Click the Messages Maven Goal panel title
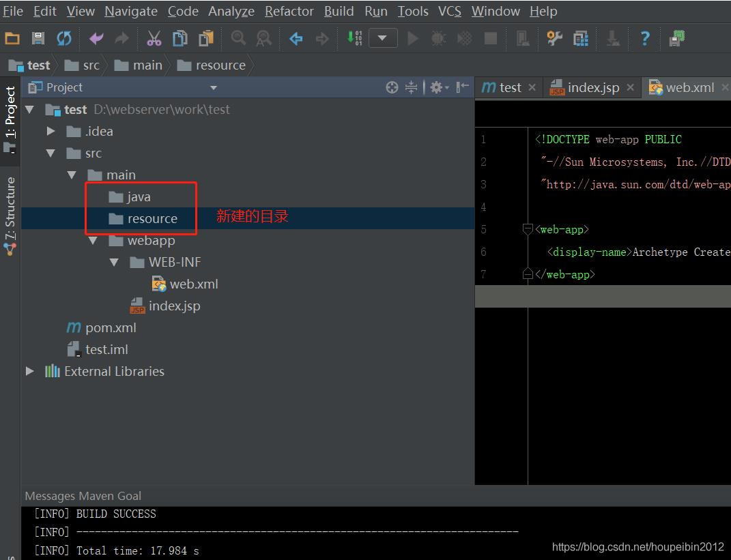Viewport: 731px width, 560px height. click(83, 496)
